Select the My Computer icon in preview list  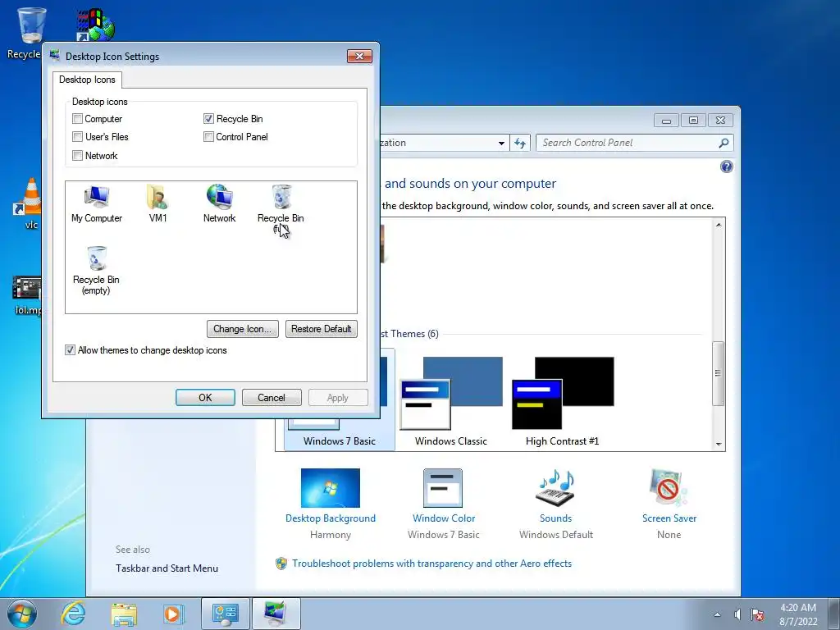97,203
